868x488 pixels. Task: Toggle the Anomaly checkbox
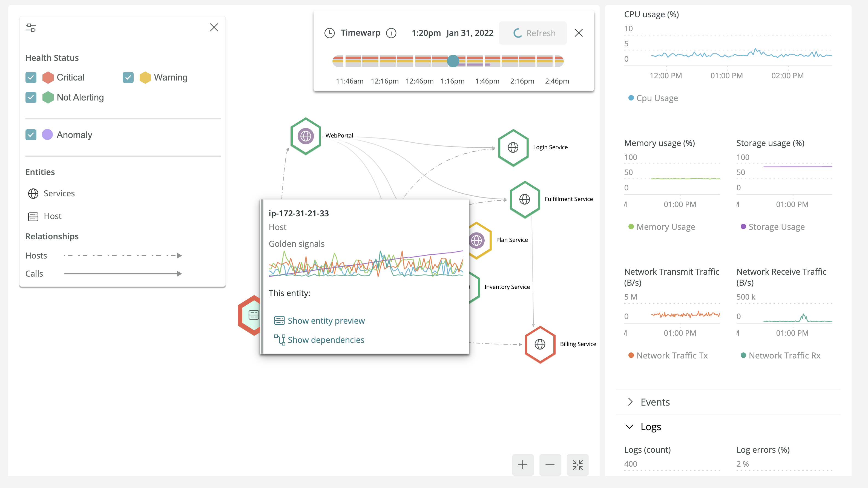pyautogui.click(x=31, y=135)
